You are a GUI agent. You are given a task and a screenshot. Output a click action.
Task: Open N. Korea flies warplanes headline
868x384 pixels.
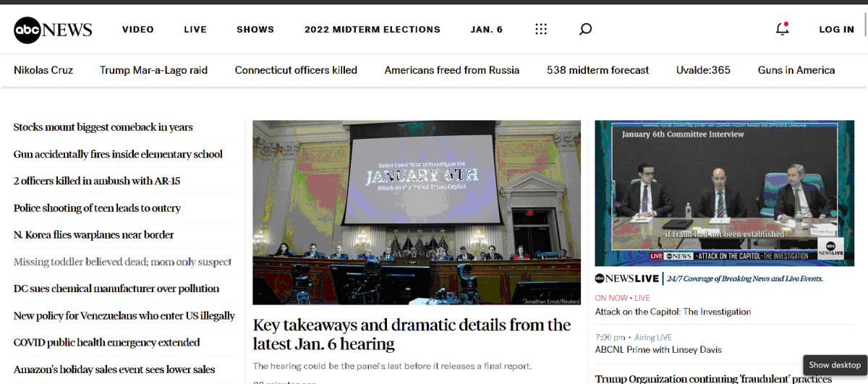[x=93, y=235]
